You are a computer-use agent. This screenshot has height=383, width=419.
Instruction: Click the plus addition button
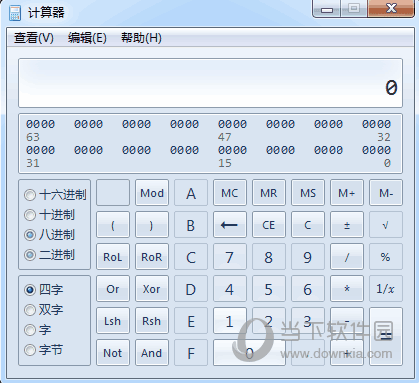pos(347,353)
